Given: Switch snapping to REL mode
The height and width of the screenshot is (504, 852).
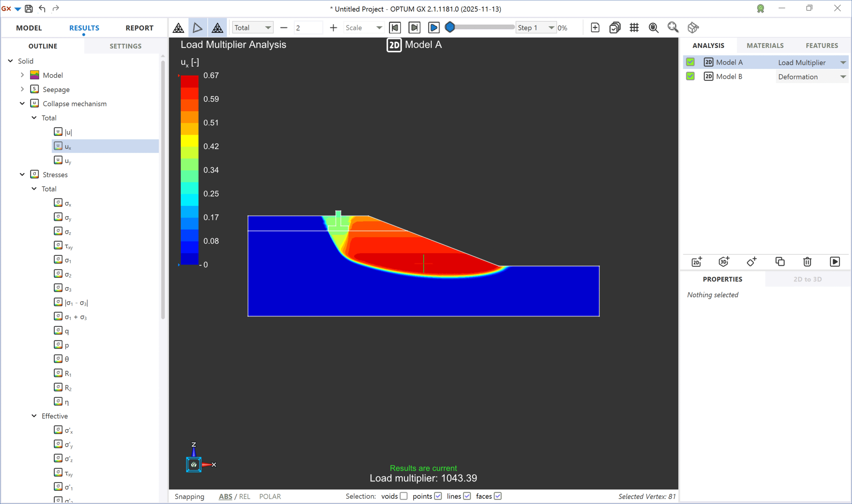Looking at the screenshot, I should click(x=244, y=497).
